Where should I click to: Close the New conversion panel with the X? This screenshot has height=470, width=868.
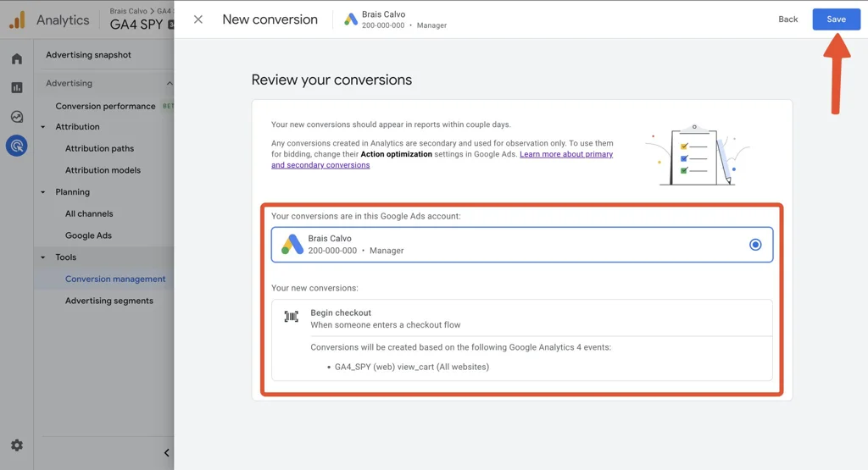[198, 19]
